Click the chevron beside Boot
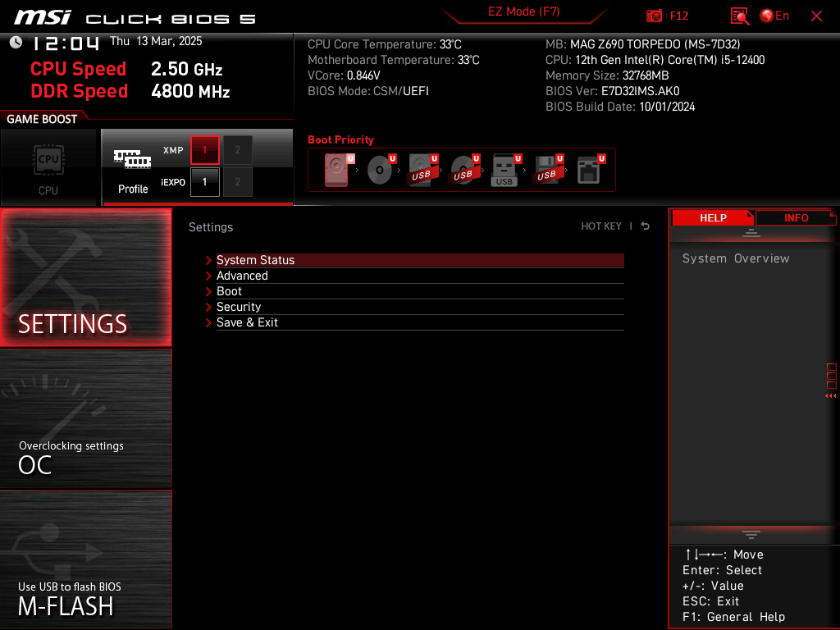Viewport: 840px width, 630px height. (x=209, y=291)
